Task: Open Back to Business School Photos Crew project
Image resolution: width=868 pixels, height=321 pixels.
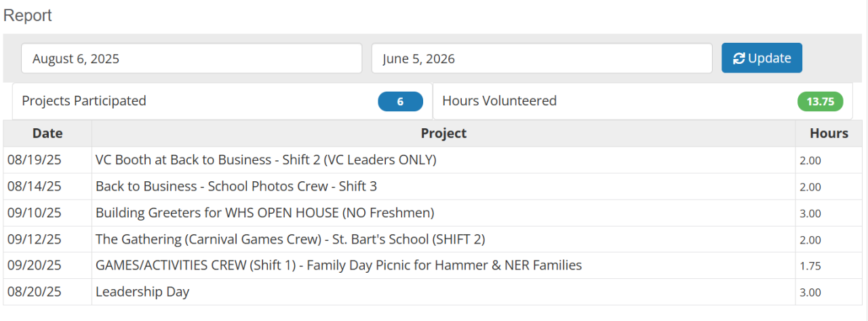Action: pos(236,187)
